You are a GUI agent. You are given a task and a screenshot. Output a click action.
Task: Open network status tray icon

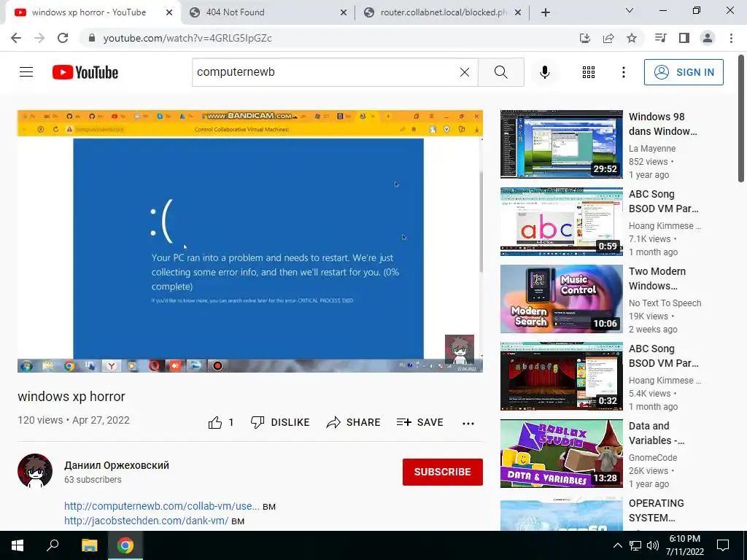coord(635,545)
